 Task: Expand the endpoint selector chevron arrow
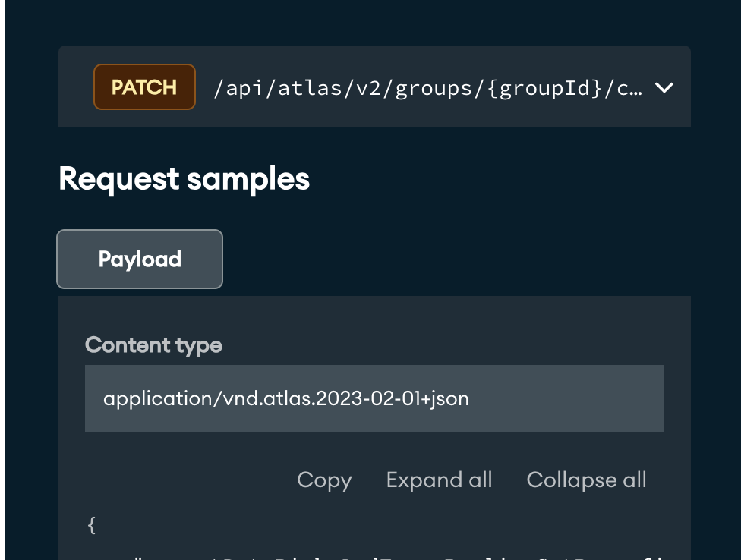664,88
